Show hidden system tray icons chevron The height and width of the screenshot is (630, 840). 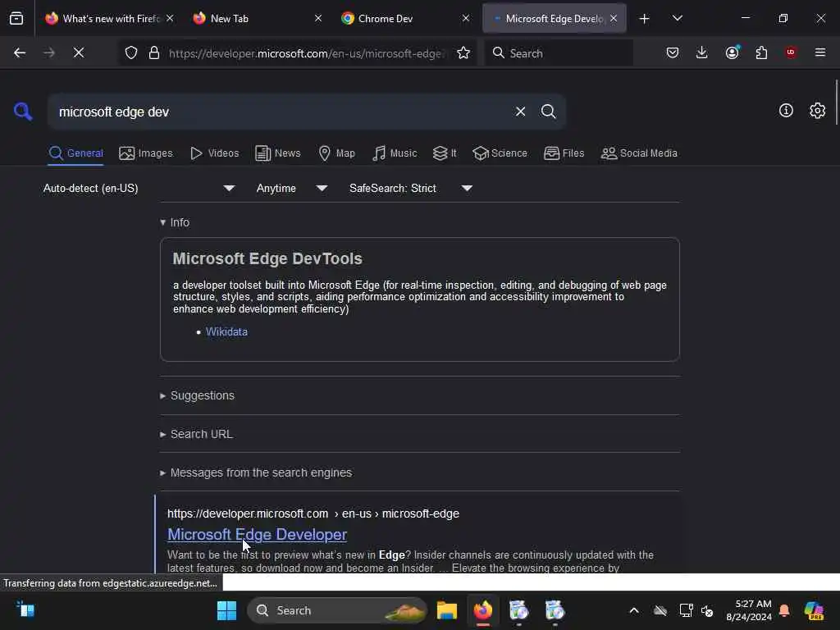click(634, 610)
